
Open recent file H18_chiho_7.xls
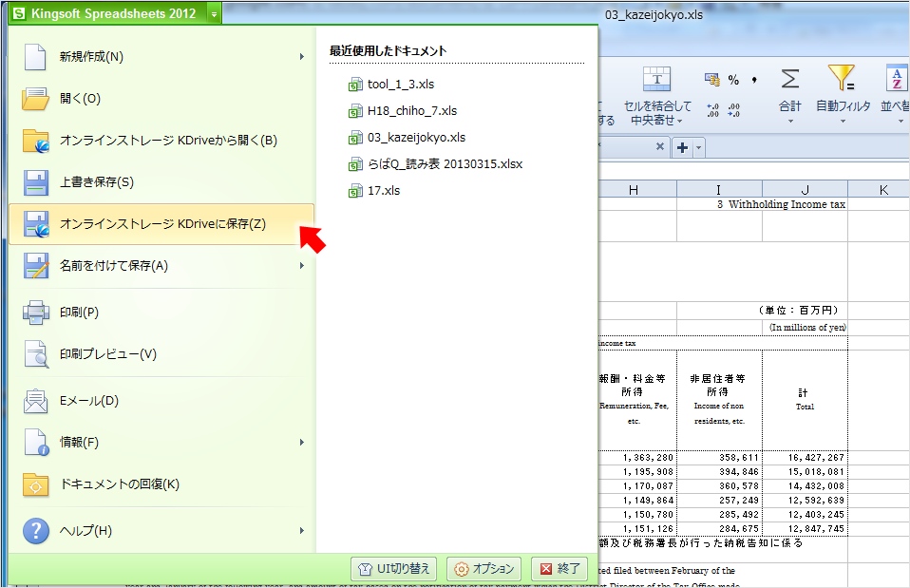tap(402, 111)
